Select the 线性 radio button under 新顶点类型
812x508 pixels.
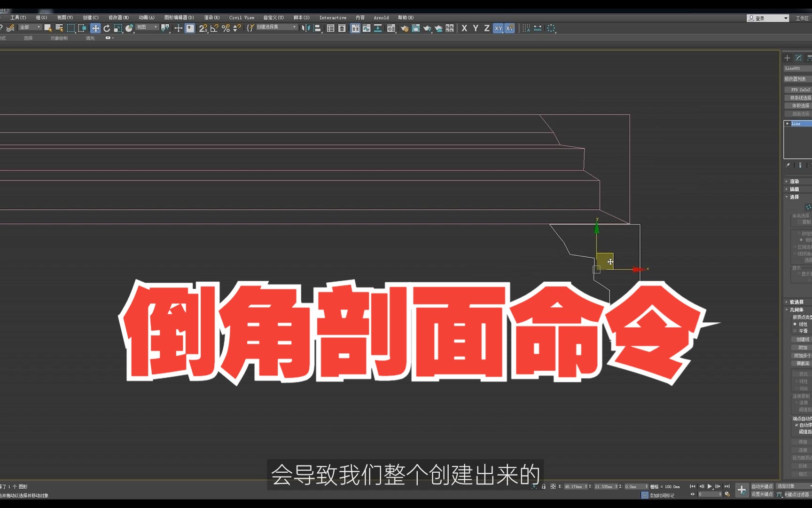tap(795, 325)
